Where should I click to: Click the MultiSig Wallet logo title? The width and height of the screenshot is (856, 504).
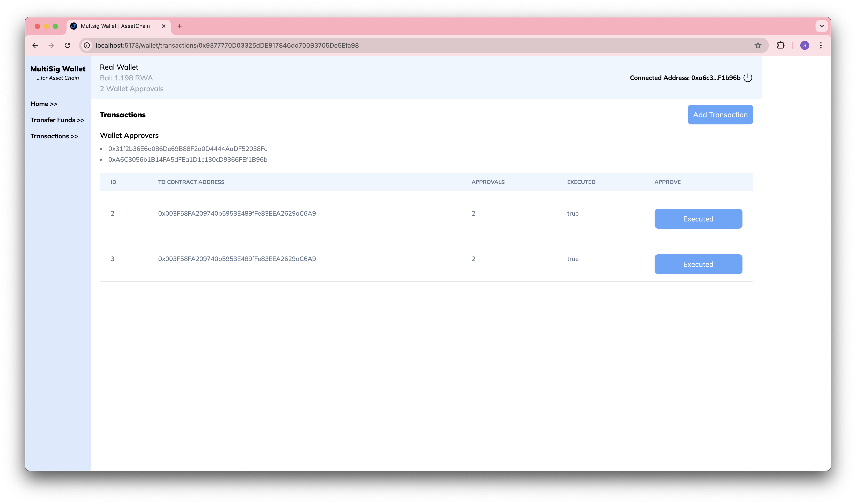pyautogui.click(x=58, y=69)
